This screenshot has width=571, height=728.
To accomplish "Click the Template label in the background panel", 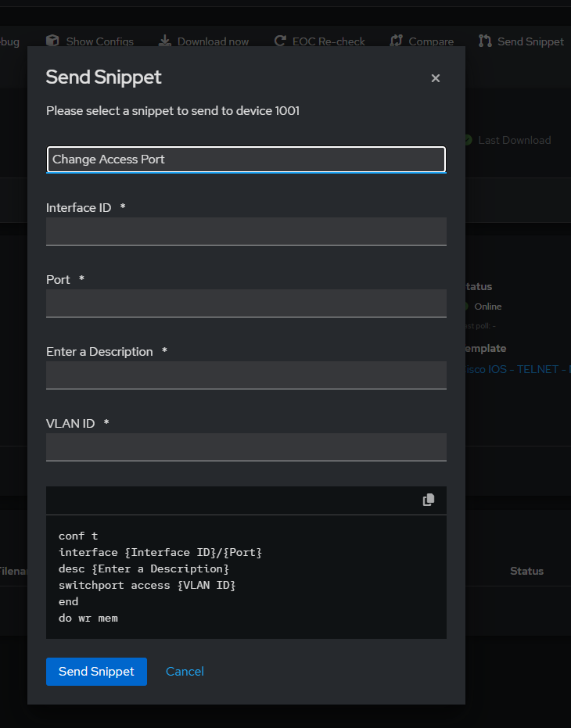I will tap(486, 348).
